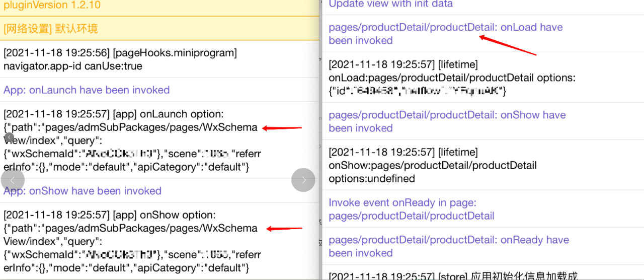Click productDetail "onShow have been invoked" line

pyautogui.click(x=447, y=121)
